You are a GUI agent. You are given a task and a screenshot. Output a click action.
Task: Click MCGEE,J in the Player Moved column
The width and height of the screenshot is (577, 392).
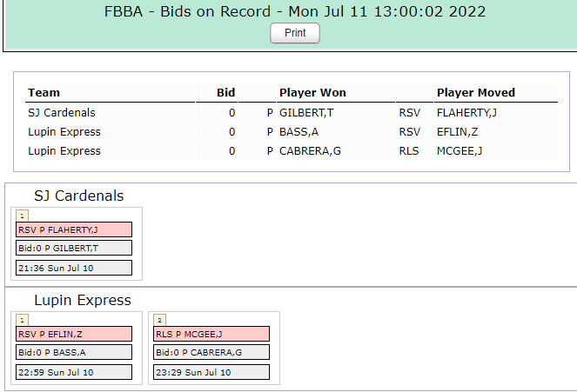459,151
